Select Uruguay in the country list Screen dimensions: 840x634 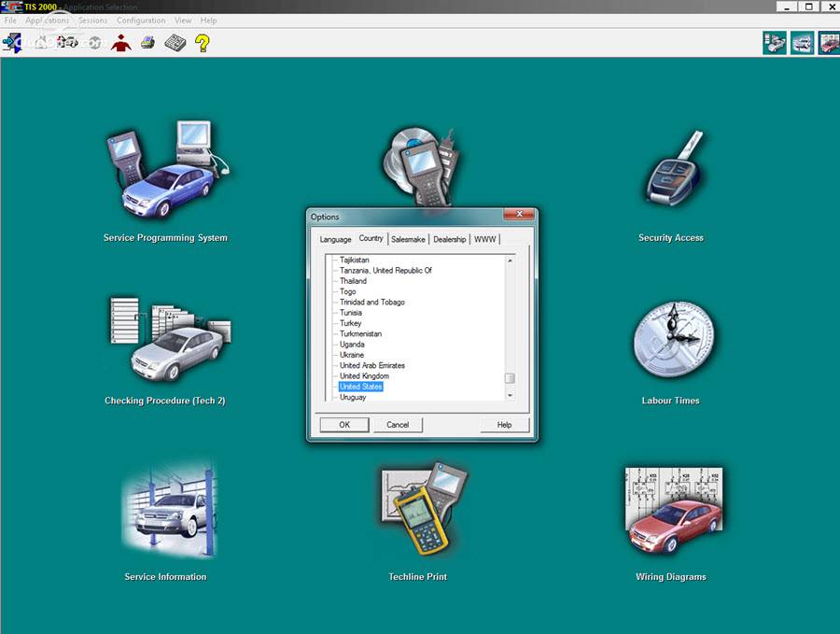(x=353, y=397)
